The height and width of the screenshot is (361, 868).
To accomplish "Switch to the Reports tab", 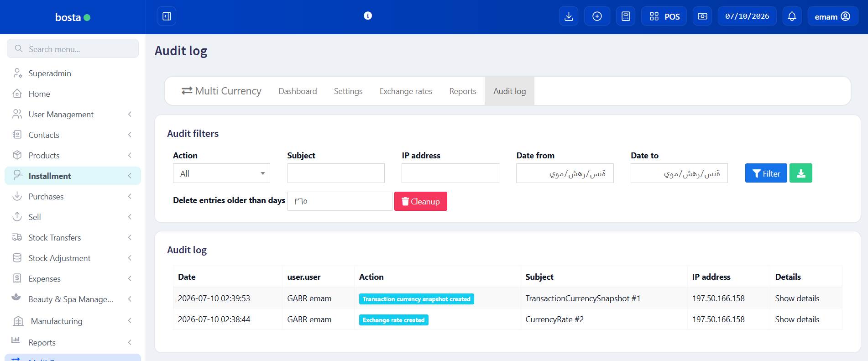I will [463, 91].
